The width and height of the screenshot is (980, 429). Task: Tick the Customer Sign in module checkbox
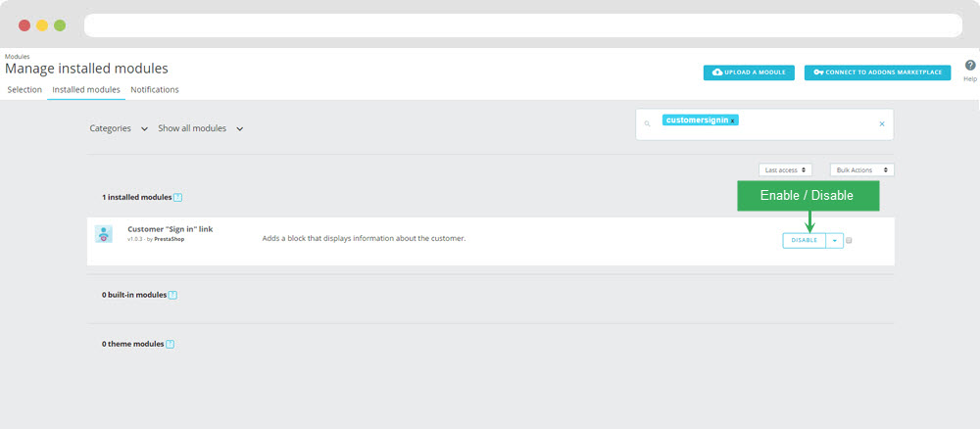pyautogui.click(x=849, y=240)
